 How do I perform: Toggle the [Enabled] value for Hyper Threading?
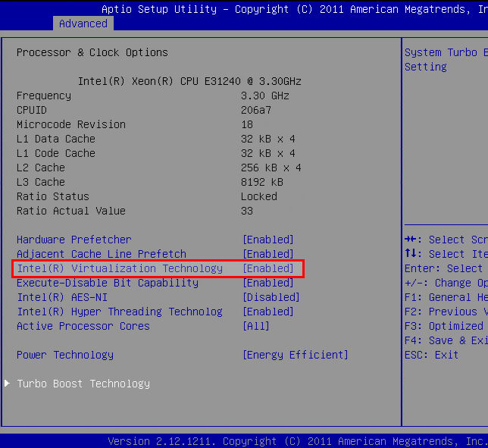click(268, 312)
